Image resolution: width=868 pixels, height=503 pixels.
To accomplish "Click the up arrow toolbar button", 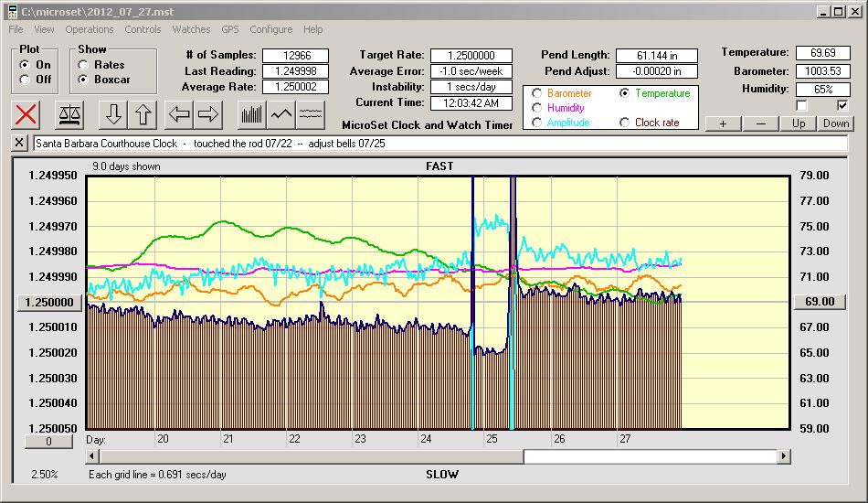I will [x=143, y=114].
